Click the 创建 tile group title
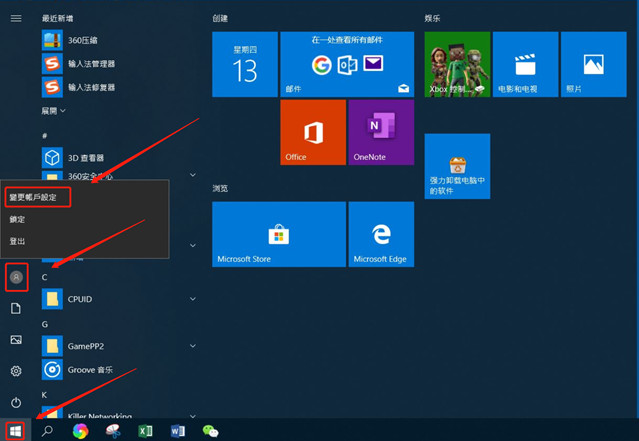 (220, 18)
